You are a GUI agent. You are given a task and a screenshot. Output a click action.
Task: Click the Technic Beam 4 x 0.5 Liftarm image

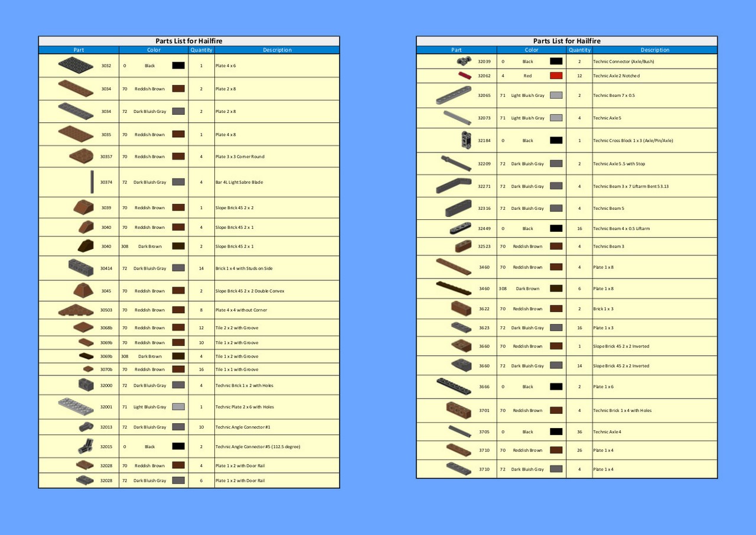click(461, 228)
